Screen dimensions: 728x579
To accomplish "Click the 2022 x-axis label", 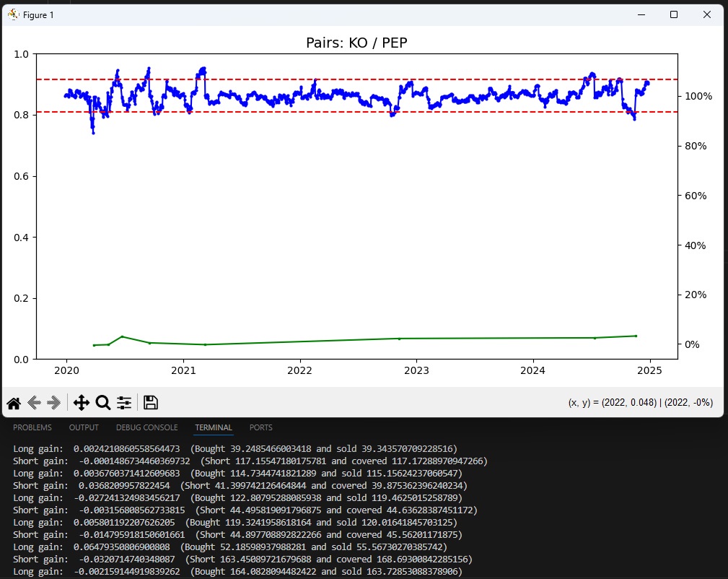I will 300,370.
